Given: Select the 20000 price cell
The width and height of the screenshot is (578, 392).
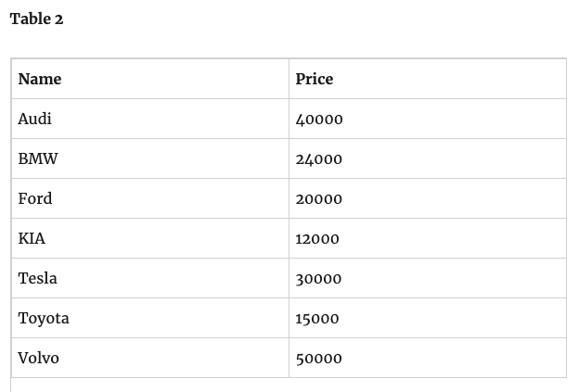Looking at the screenshot, I should pyautogui.click(x=428, y=198).
